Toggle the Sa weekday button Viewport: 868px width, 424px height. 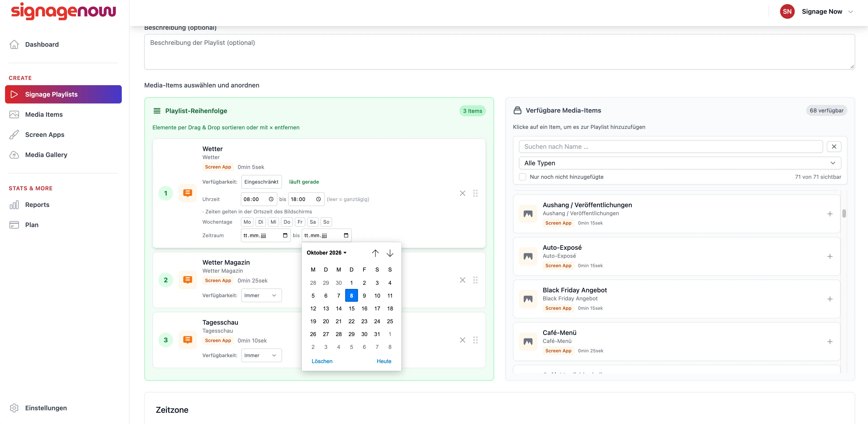[312, 222]
